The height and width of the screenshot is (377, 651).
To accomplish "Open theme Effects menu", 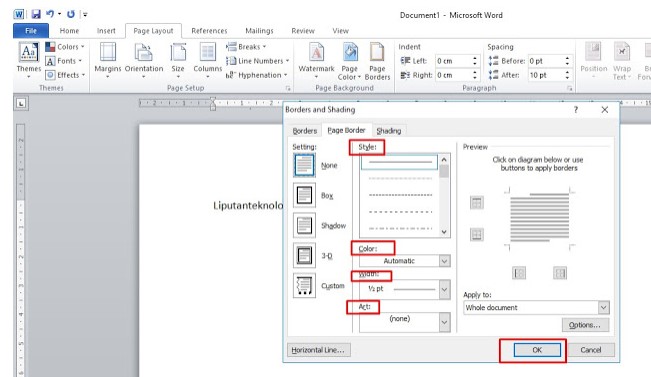I will (65, 75).
